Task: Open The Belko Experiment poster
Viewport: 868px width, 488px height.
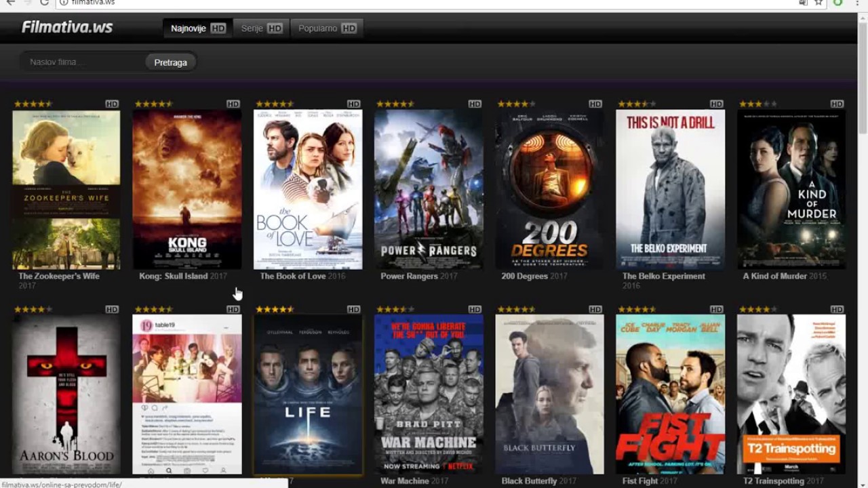Action: point(670,189)
